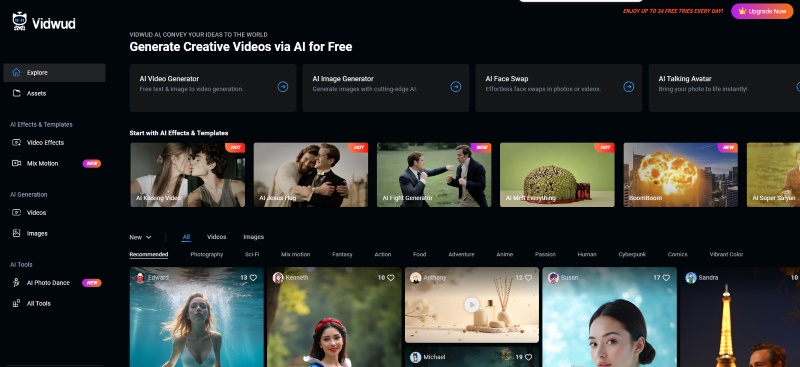This screenshot has height=367, width=800.
Task: Open Edward's profile avatar
Action: [x=140, y=278]
